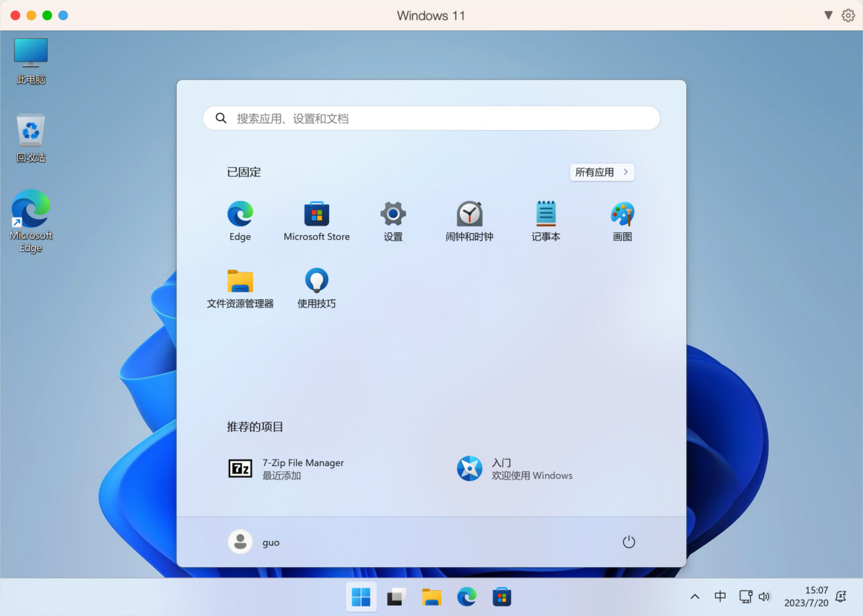Image resolution: width=863 pixels, height=616 pixels.
Task: Click the power button in Start menu
Action: (628, 542)
